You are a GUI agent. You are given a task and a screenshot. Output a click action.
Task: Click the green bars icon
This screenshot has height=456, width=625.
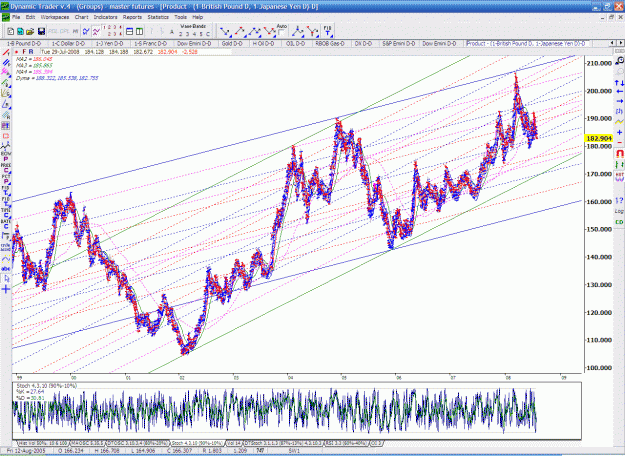pos(619,164)
